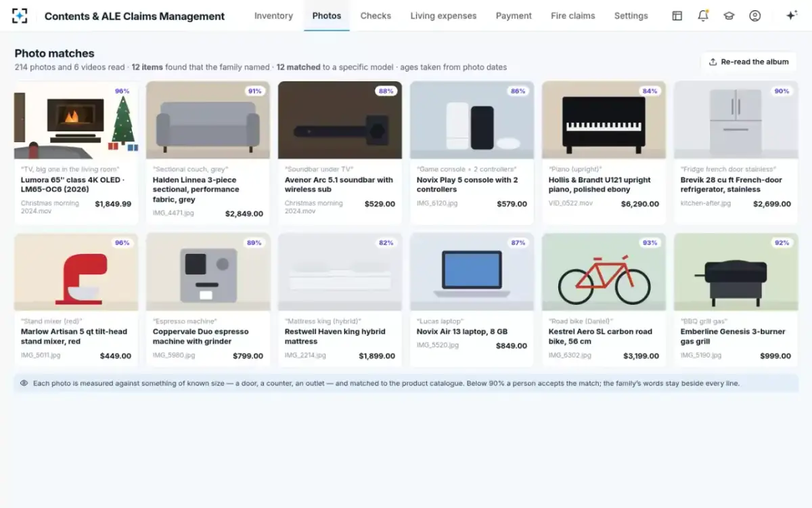Open the sparkle assistant icon
The image size is (812, 508).
(792, 16)
